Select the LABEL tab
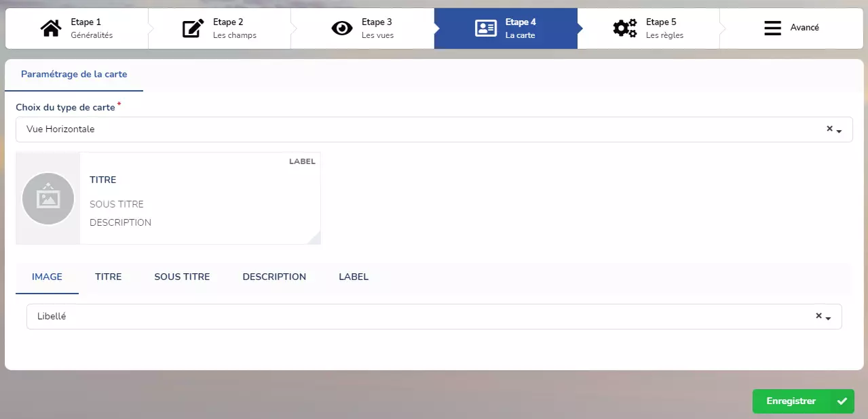 point(354,277)
